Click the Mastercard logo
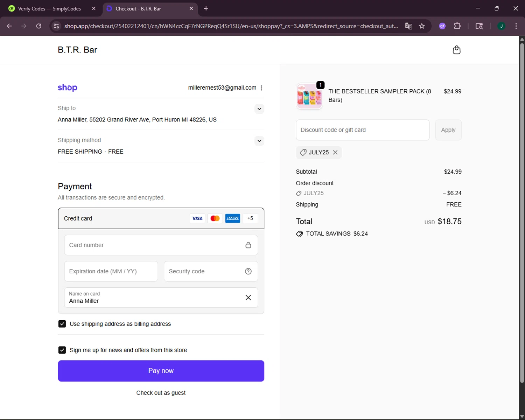The image size is (525, 420). click(215, 218)
